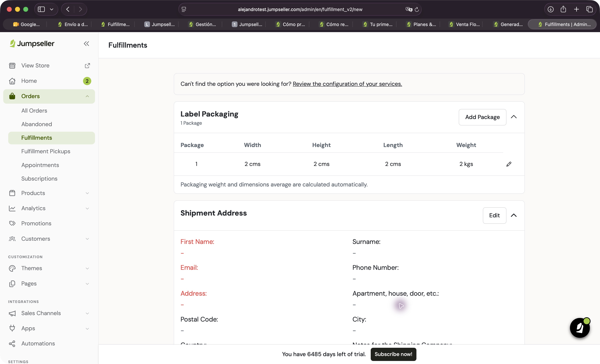Open the Jumpseller chat support bubble
The image size is (600, 364).
click(580, 327)
